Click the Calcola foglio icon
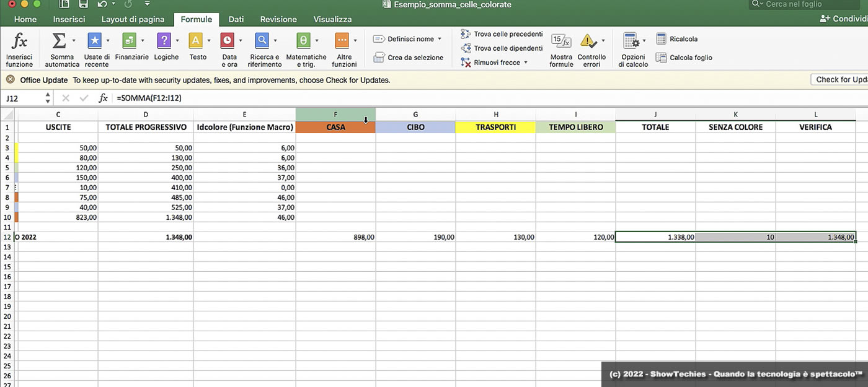The height and width of the screenshot is (387, 868). coord(661,58)
